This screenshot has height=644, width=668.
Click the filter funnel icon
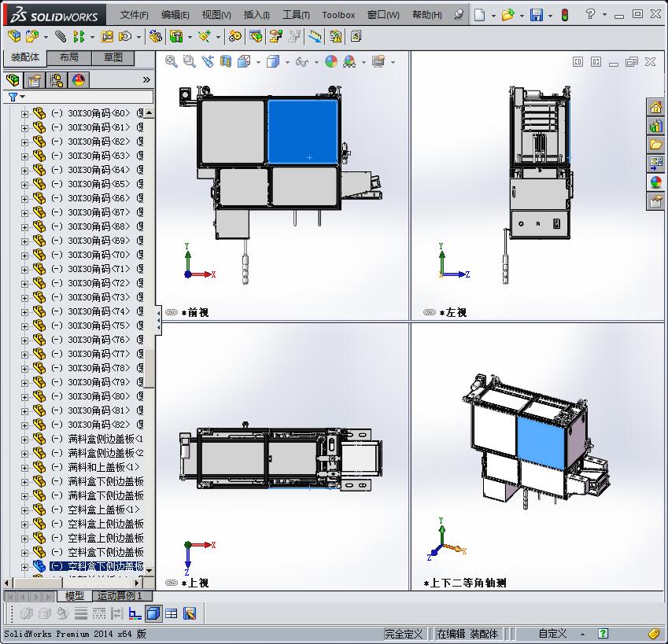(13, 97)
